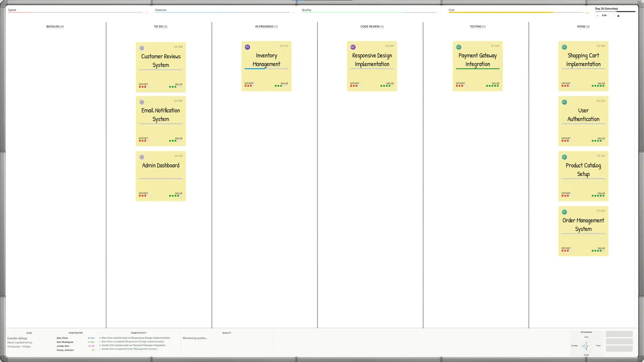Click effort dots on Admin Dashboard card

click(145, 196)
